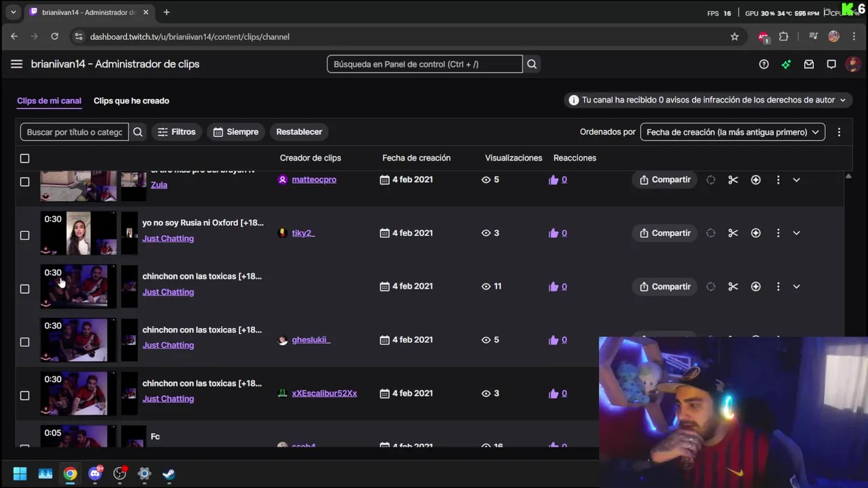This screenshot has height=488, width=868.
Task: Like the matteocpro clip thumbs-up
Action: 553,180
